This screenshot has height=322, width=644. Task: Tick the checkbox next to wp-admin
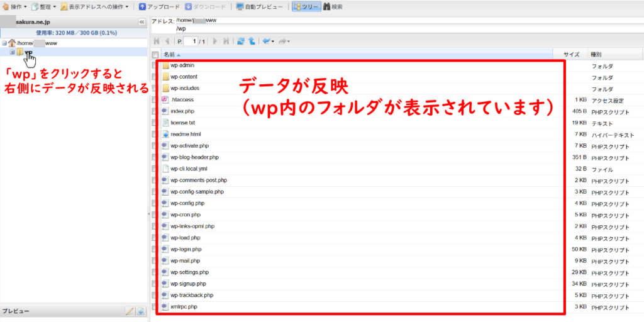coord(155,65)
